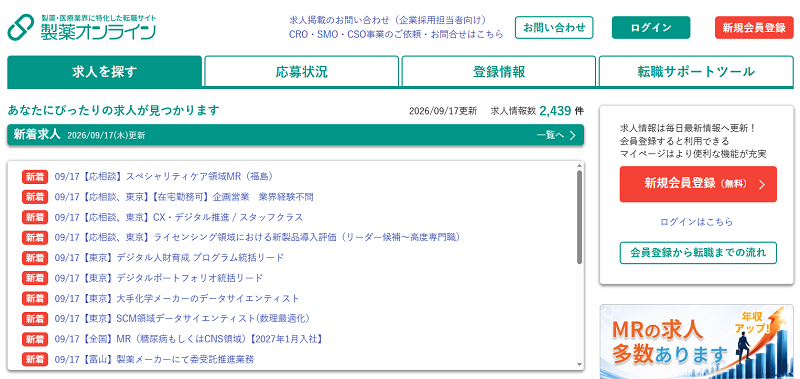
Task: Click the 製薬オンライン site logo
Action: [x=82, y=28]
